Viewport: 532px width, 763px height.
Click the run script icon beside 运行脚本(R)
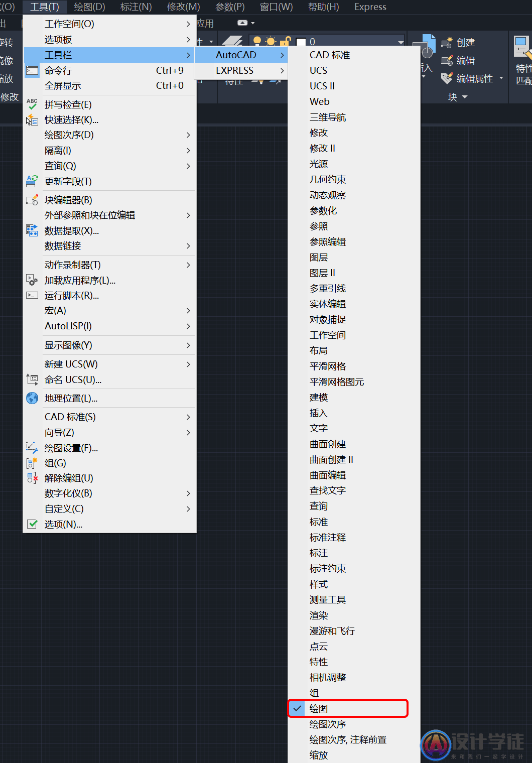[32, 295]
